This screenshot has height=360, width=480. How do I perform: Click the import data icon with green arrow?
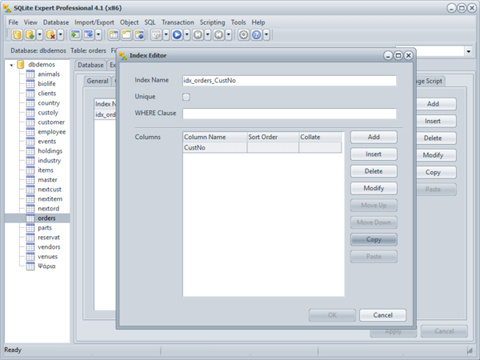[75, 35]
